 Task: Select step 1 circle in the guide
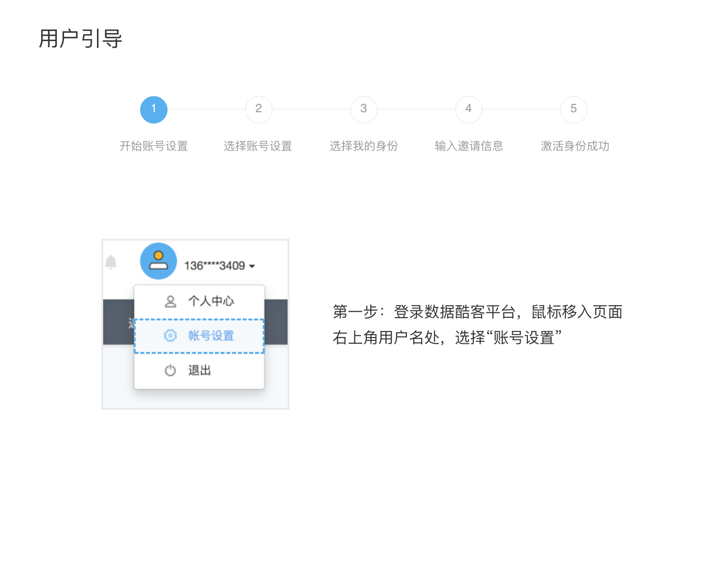(153, 109)
